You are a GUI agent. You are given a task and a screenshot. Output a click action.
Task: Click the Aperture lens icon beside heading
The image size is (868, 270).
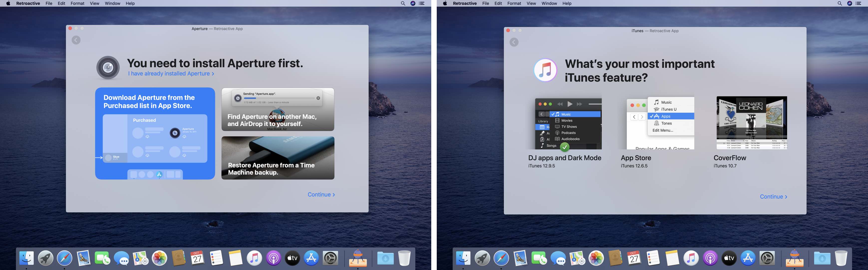point(108,67)
